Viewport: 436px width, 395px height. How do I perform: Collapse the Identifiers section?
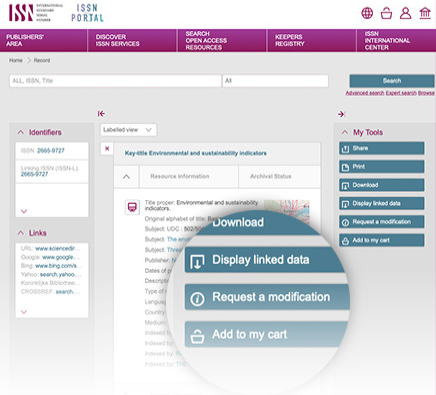pyautogui.click(x=21, y=132)
